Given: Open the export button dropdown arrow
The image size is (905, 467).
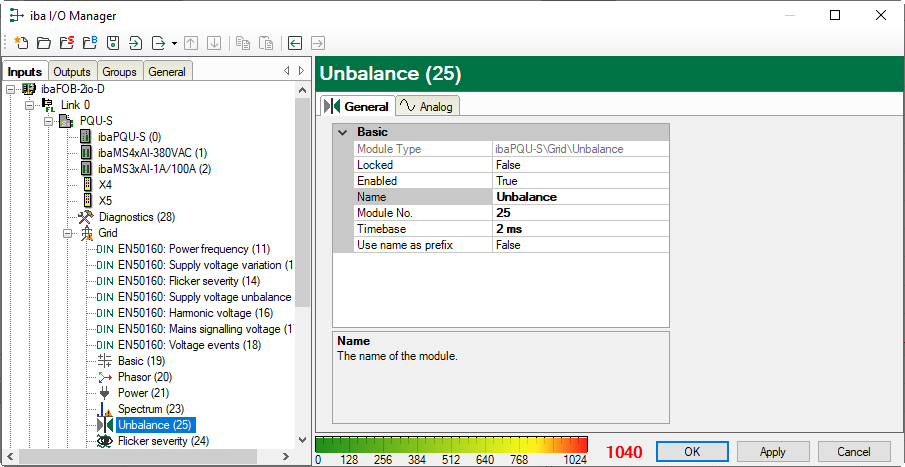Looking at the screenshot, I should pyautogui.click(x=174, y=43).
